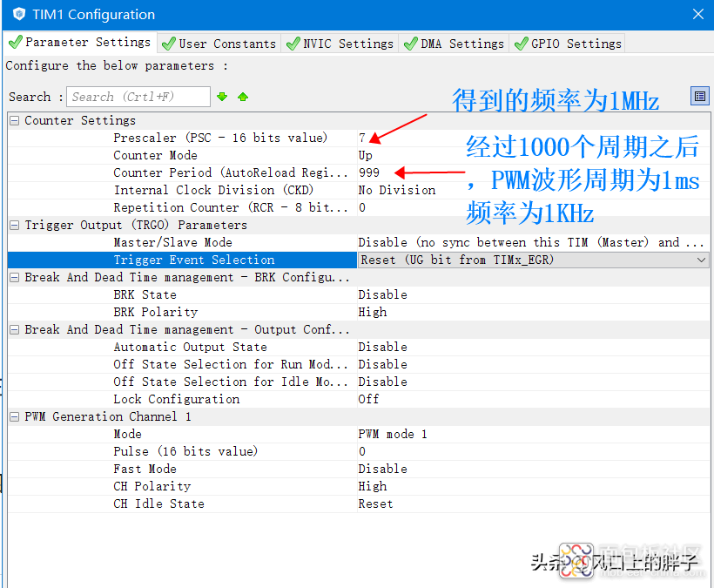Click the Fast Mode Disable value
Screen dimensions: 714x588
coord(382,470)
